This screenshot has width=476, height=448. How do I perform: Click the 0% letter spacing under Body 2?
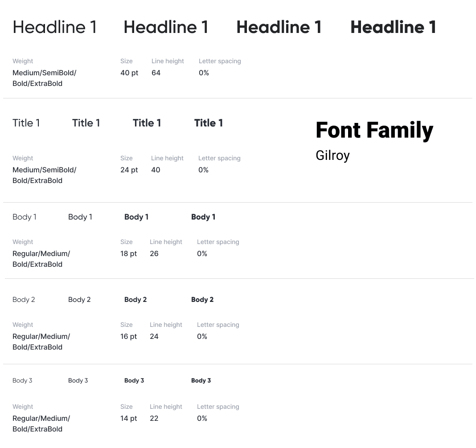click(202, 336)
